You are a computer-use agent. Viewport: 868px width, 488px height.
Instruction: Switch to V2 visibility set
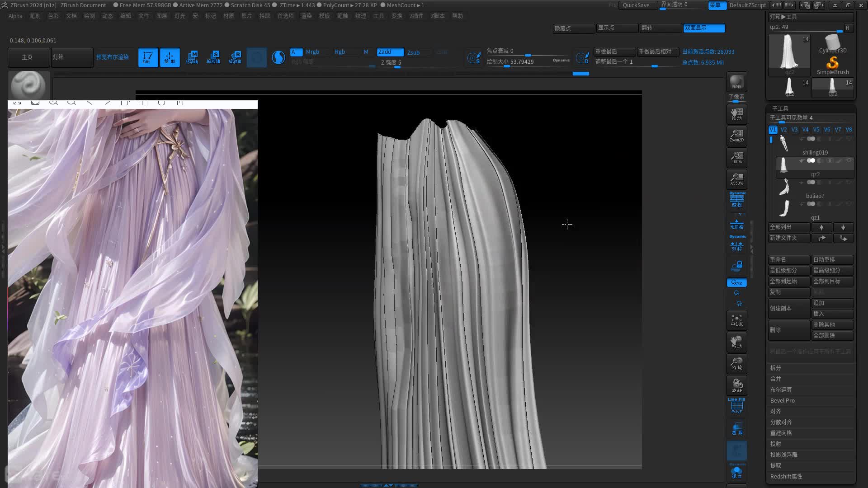tap(783, 130)
